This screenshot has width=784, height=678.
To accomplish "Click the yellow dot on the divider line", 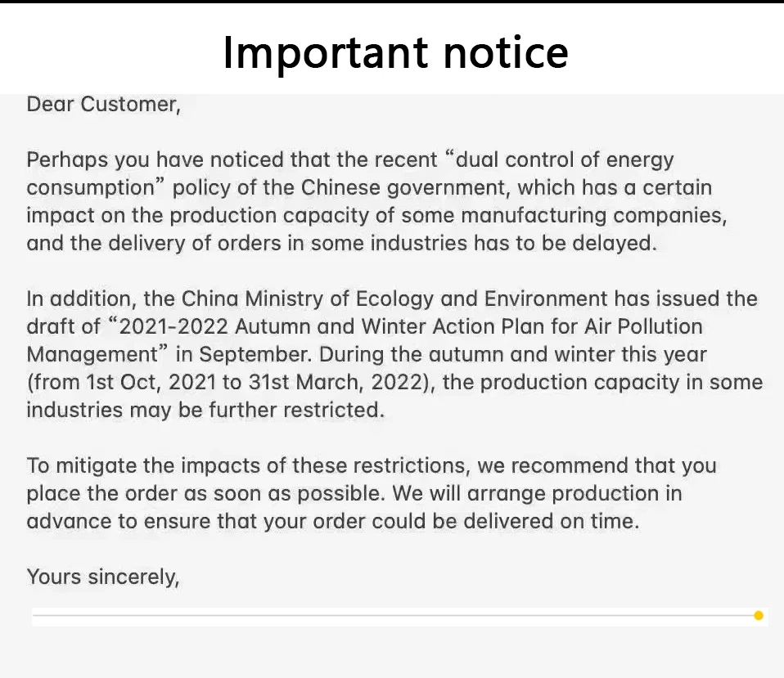I will (758, 616).
